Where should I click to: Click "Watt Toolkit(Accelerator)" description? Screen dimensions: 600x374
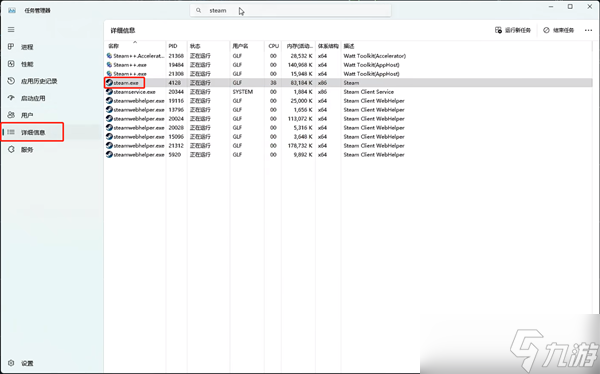pos(375,56)
